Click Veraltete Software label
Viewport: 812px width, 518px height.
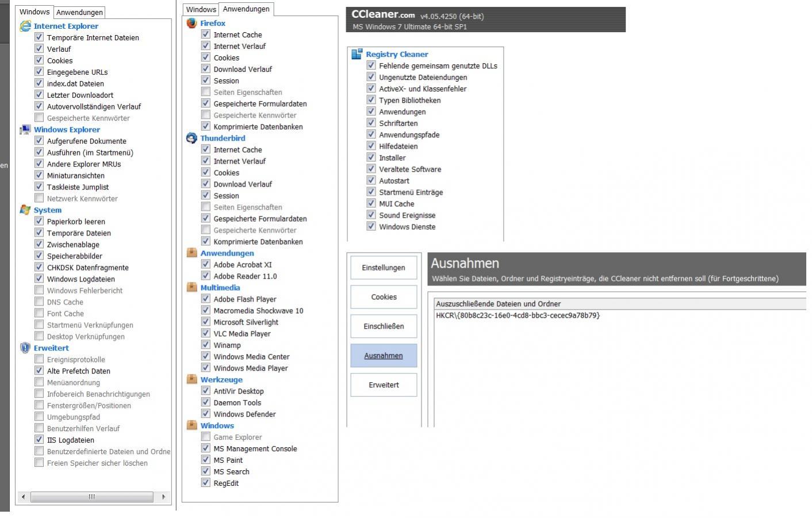[x=410, y=169]
